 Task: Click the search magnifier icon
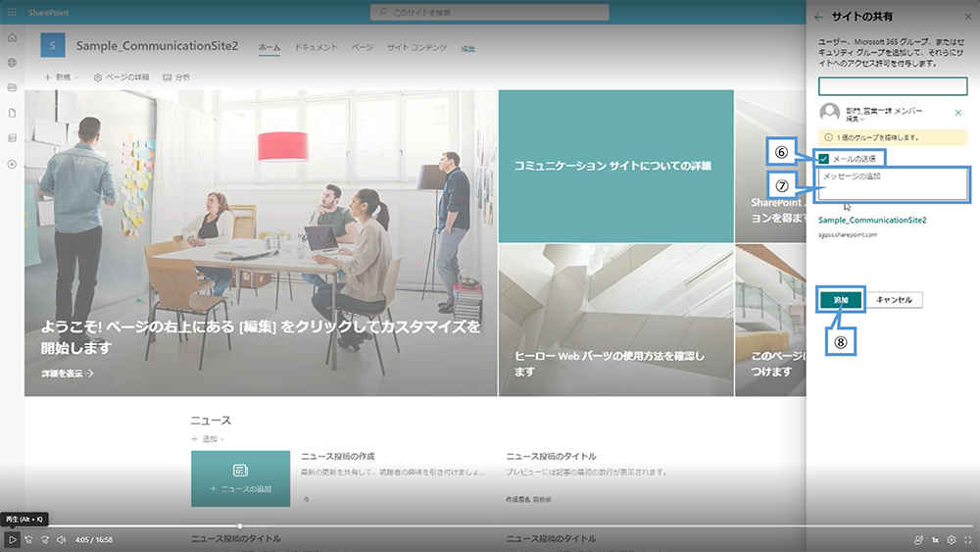tap(383, 12)
